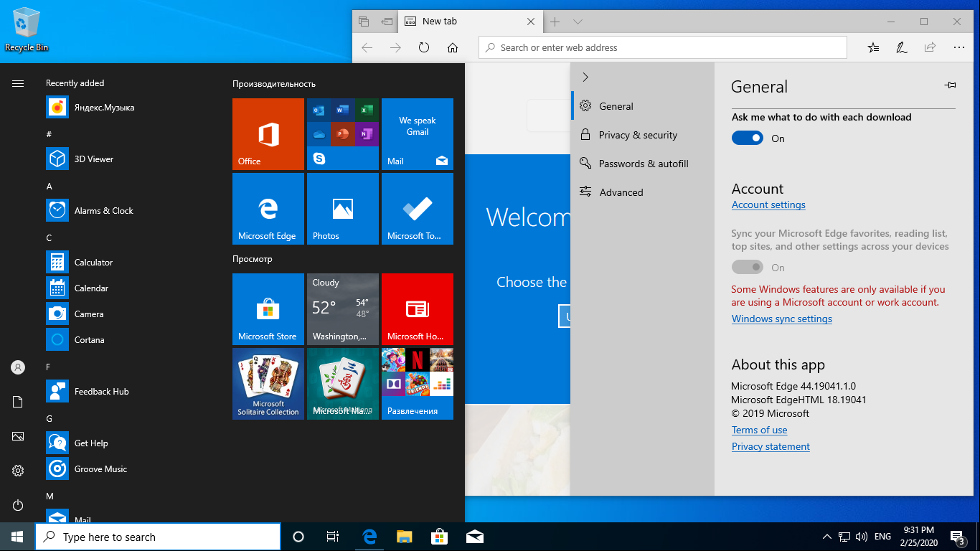The height and width of the screenshot is (551, 980).
Task: Collapse the settings pane with chevron
Action: pyautogui.click(x=585, y=77)
